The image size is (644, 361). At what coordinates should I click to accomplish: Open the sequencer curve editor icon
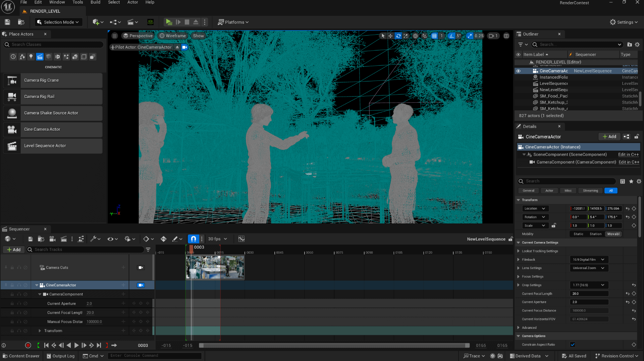[241, 239]
